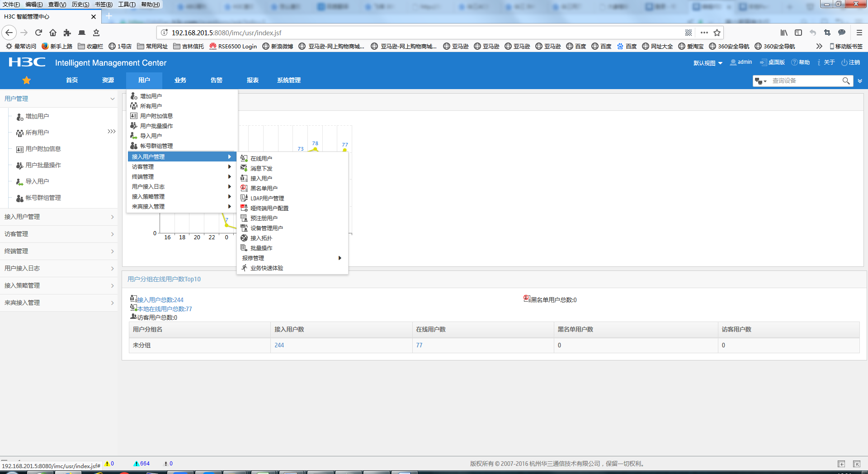
Task: Open the 默认视图 dropdown
Action: pos(708,63)
